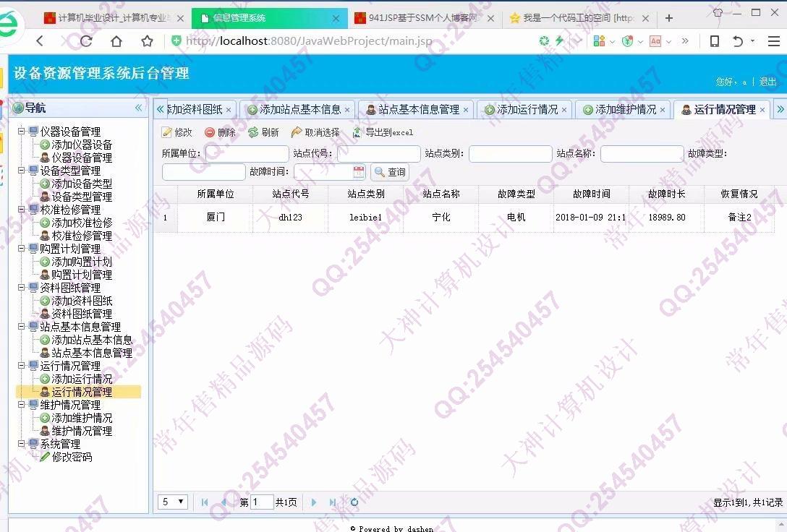Click the 查询 search button
787x532 pixels.
tap(390, 172)
